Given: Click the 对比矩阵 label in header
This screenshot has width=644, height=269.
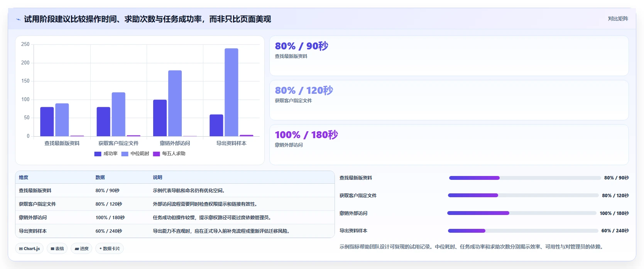Looking at the screenshot, I should click(618, 19).
